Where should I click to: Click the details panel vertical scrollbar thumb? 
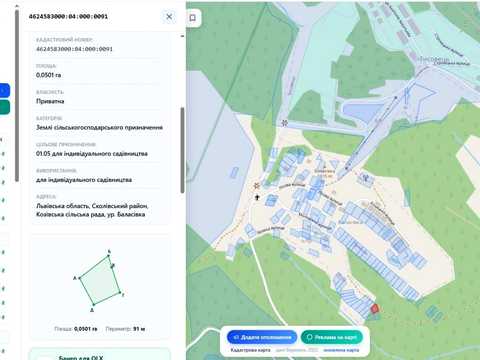click(182, 150)
